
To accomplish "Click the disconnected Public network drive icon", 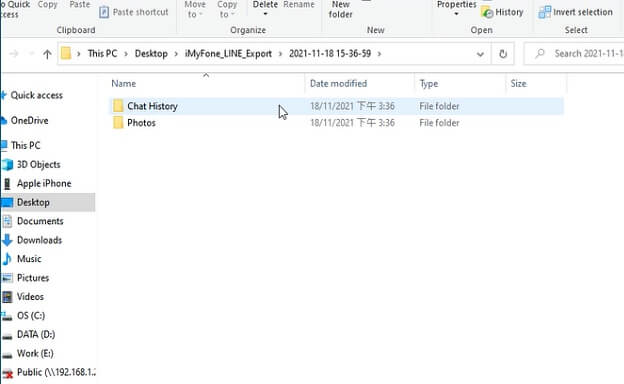I will (x=7, y=373).
